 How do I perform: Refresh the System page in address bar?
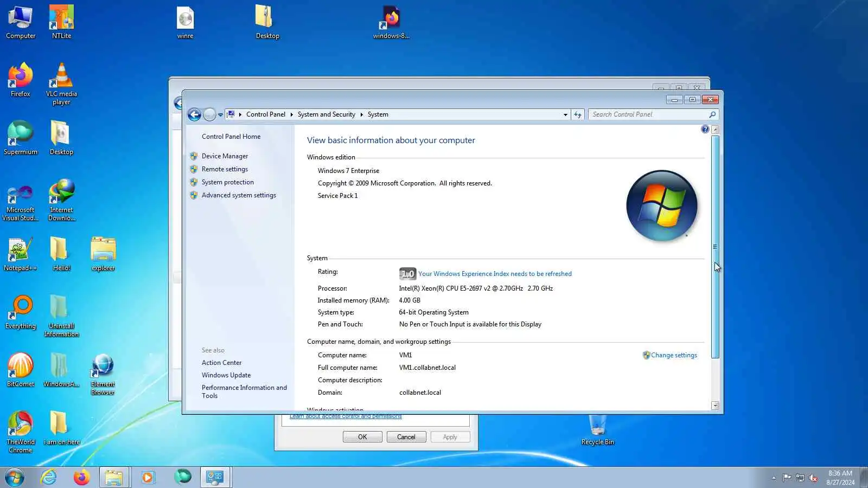pos(578,114)
